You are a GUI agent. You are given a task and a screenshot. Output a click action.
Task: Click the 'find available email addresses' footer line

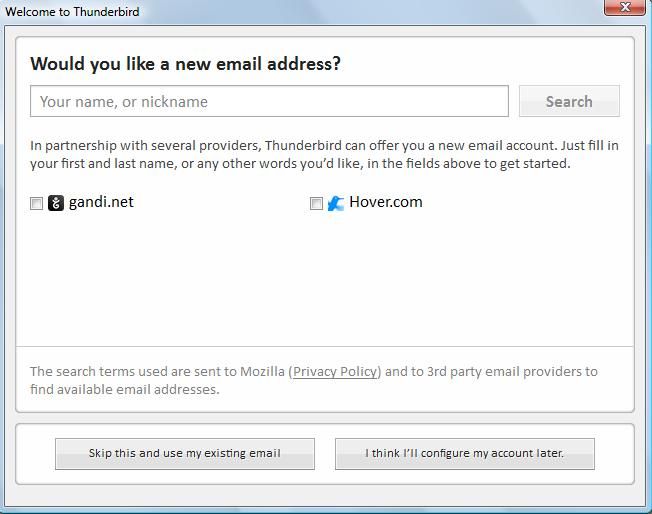tap(125, 389)
